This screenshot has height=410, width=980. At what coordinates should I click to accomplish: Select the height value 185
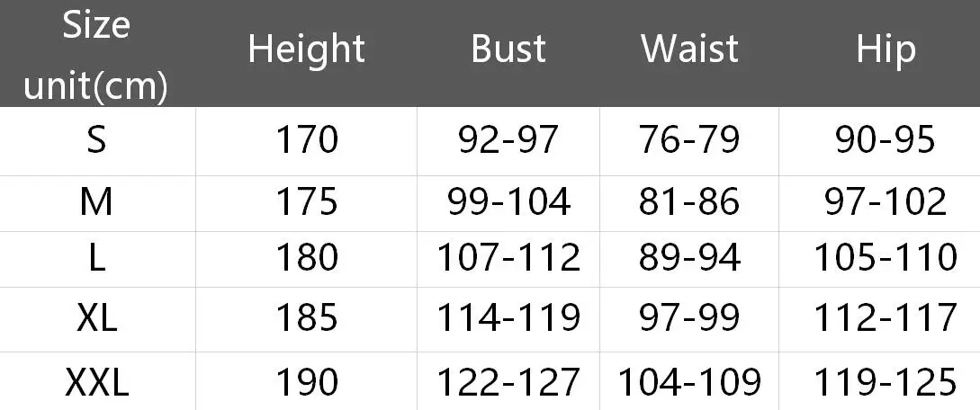(307, 318)
